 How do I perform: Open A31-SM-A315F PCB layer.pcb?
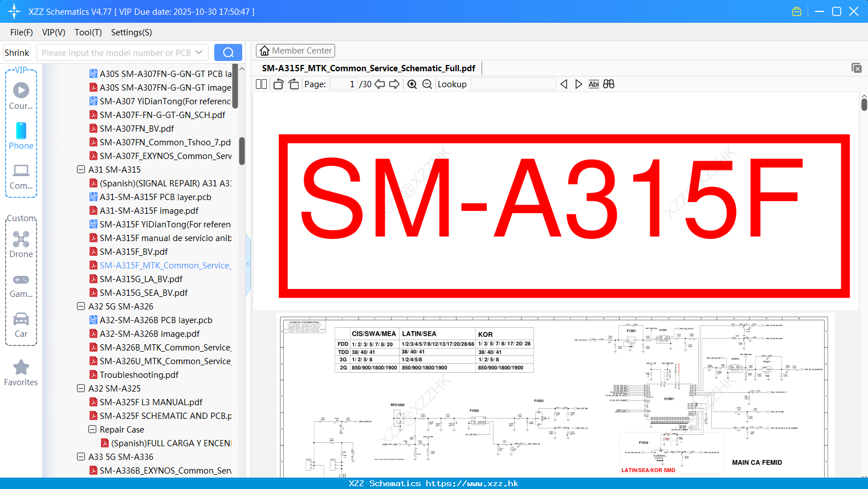(150, 197)
